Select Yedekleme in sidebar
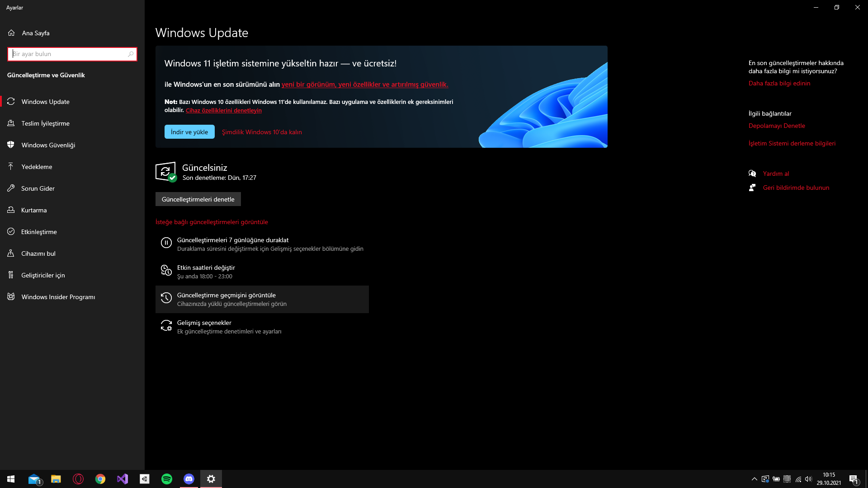Screen dimensions: 868x488 tap(37, 167)
